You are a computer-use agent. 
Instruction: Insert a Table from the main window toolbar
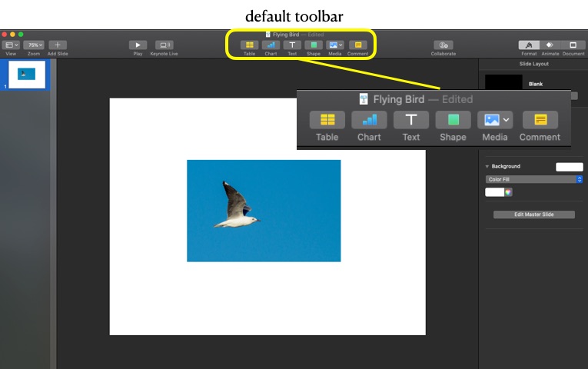[249, 45]
